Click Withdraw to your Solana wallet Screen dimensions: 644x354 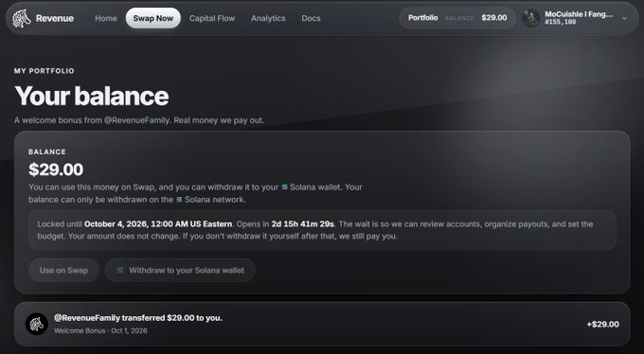point(180,270)
